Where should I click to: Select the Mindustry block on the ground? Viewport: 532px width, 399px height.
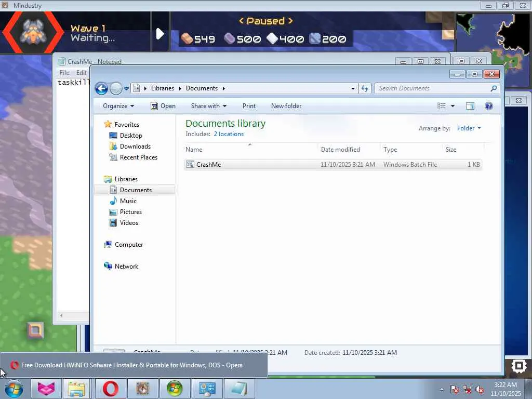36,330
